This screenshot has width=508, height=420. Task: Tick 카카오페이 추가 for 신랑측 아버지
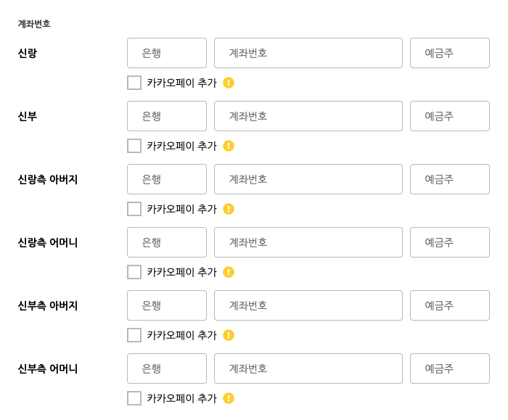[134, 209]
